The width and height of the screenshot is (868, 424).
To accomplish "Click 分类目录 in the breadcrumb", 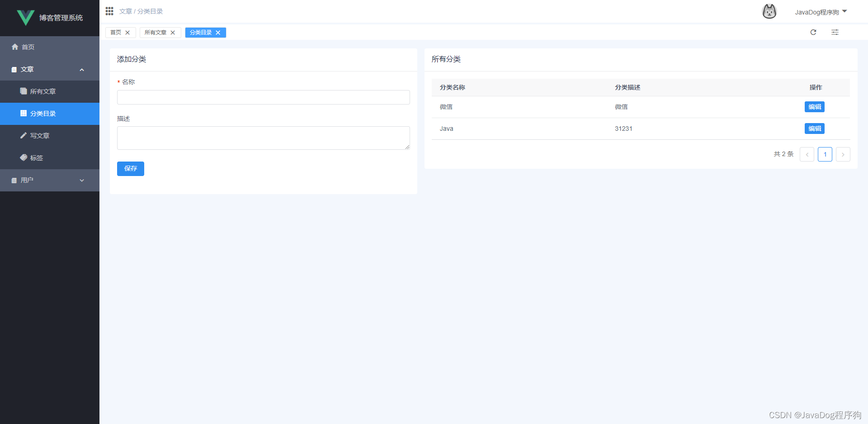I will [150, 11].
